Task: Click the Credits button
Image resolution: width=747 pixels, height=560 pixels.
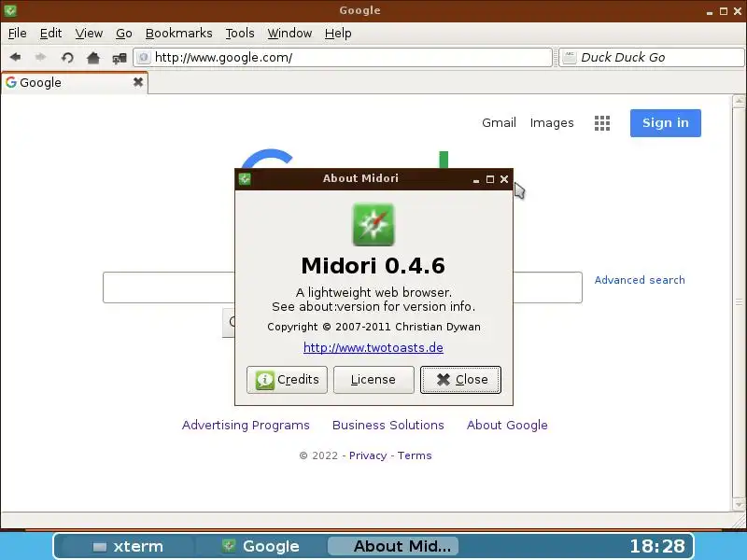Action: click(x=287, y=380)
